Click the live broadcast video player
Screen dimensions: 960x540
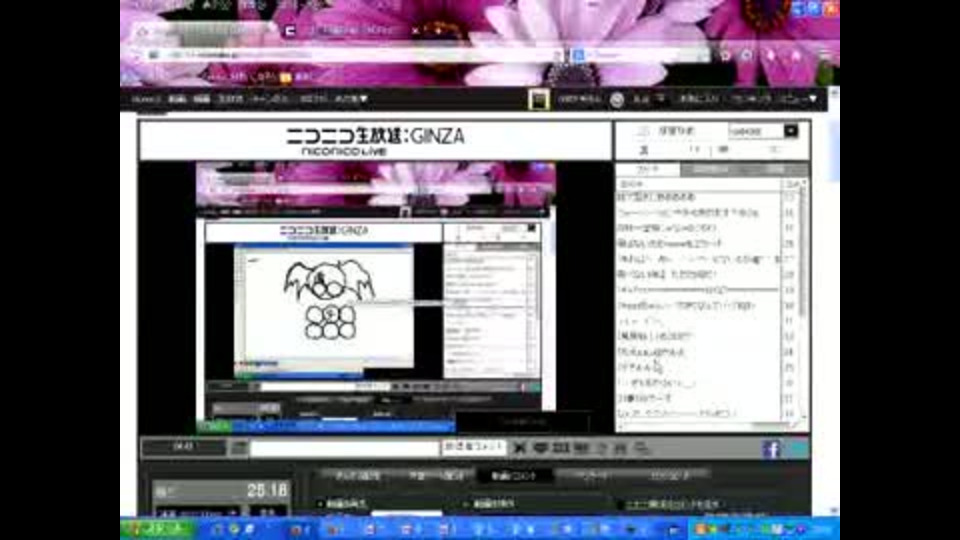pyautogui.click(x=376, y=297)
